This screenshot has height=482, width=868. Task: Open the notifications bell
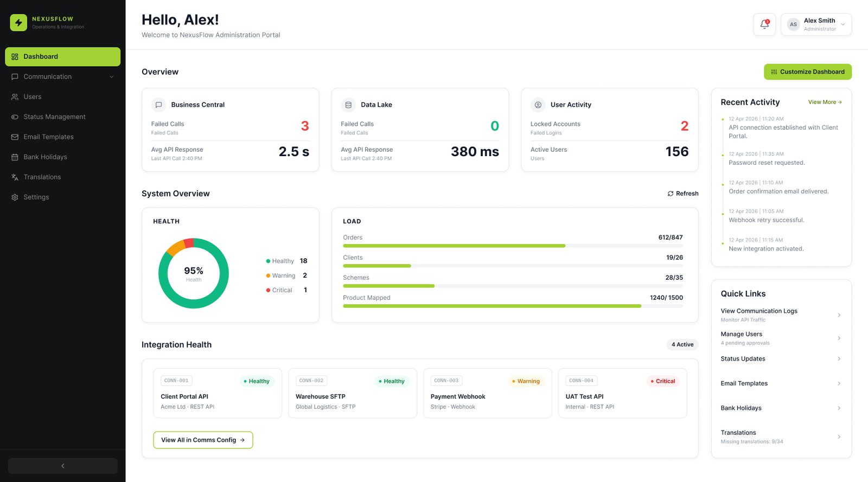point(764,24)
